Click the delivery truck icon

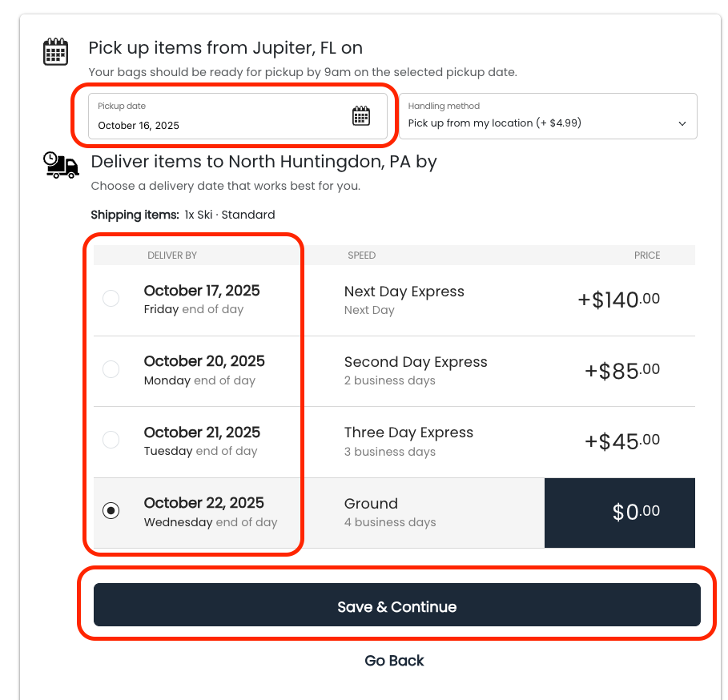coord(61,165)
